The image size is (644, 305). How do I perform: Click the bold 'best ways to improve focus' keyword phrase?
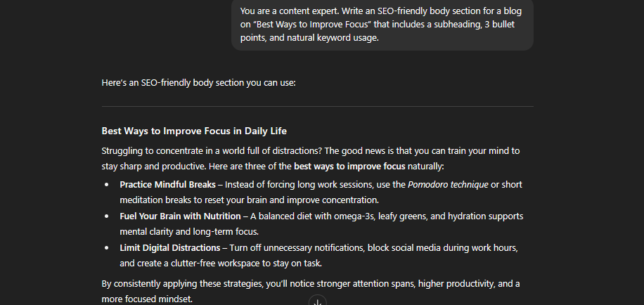pyautogui.click(x=349, y=167)
